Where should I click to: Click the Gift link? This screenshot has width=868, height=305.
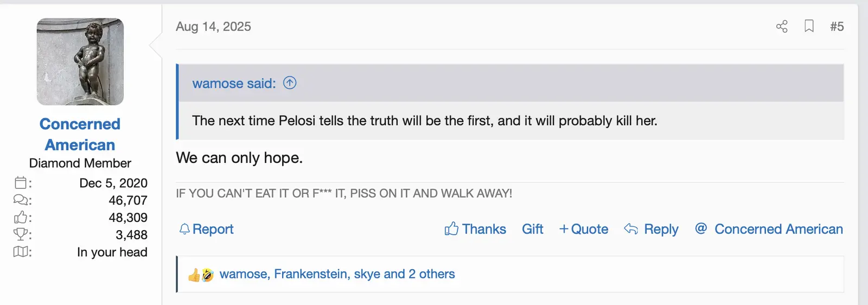(x=532, y=229)
